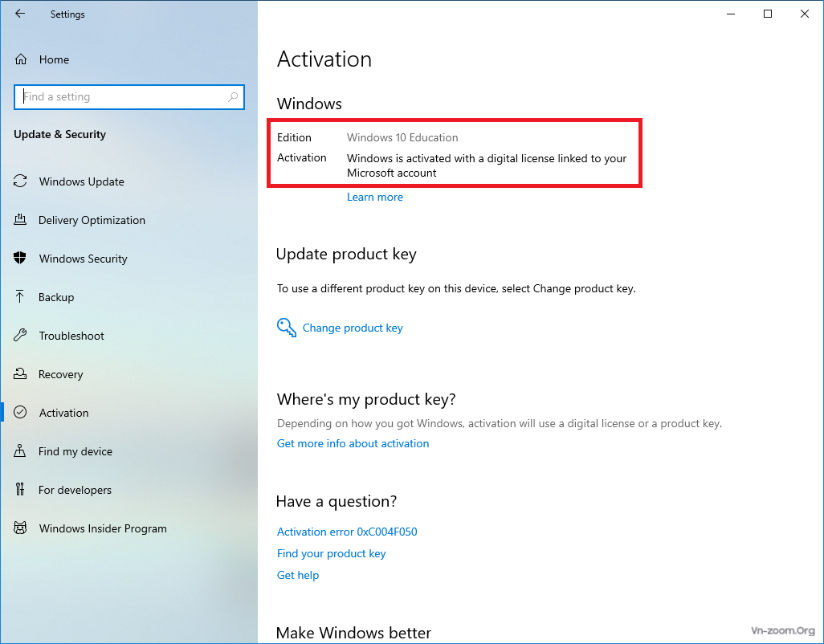Select Windows Security in the sidebar
The image size is (824, 644).
[128, 259]
